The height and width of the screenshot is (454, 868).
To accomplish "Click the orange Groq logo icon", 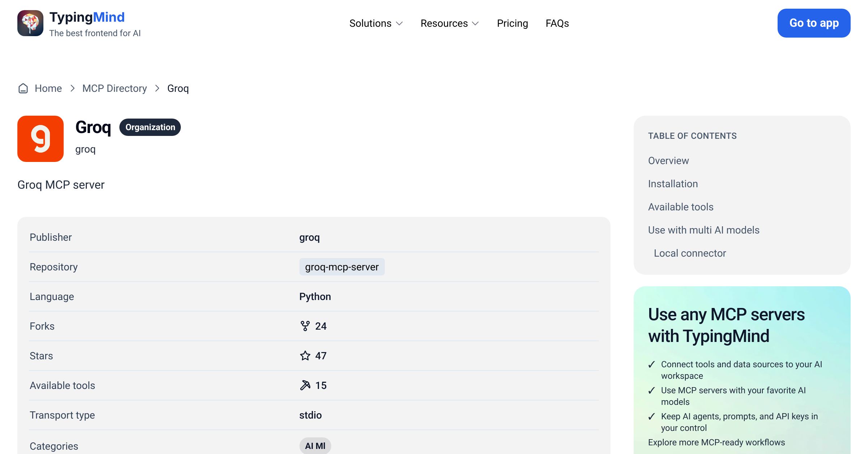I will coord(41,139).
